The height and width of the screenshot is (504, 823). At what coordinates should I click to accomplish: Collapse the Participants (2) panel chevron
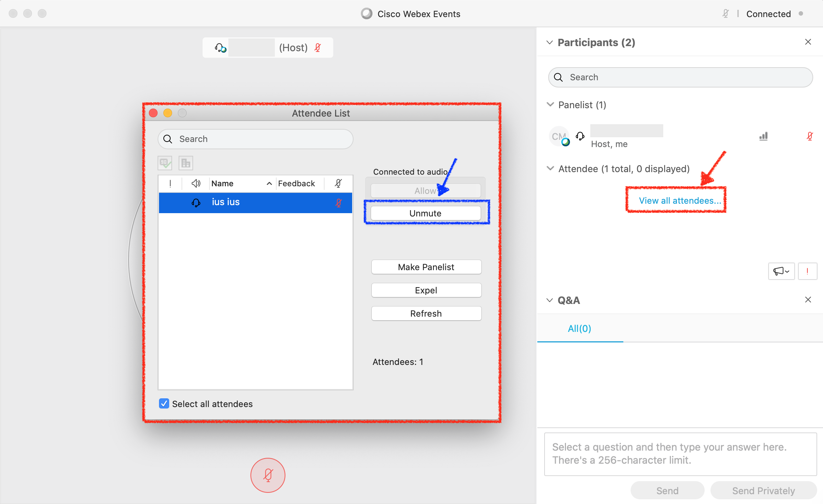550,42
